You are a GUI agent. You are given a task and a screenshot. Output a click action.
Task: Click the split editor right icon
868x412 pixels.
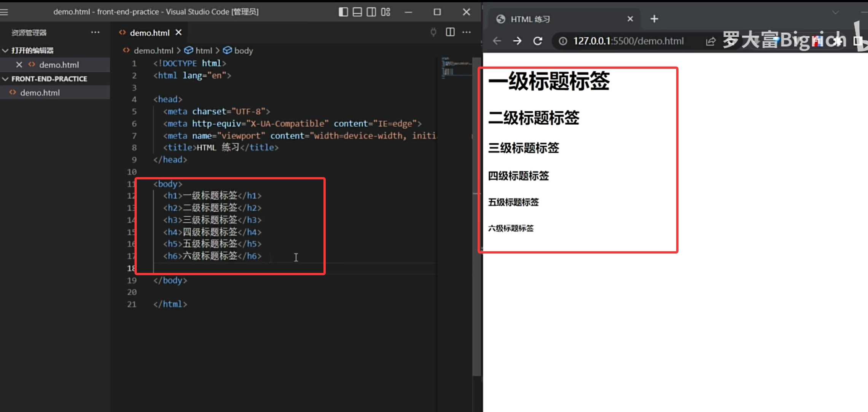[450, 32]
